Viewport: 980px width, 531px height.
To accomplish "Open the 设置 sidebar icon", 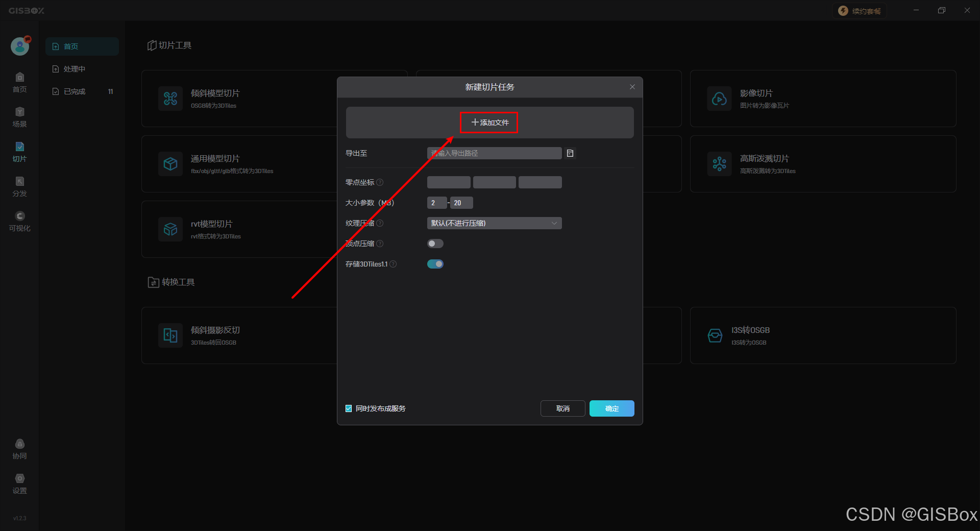I will click(20, 484).
